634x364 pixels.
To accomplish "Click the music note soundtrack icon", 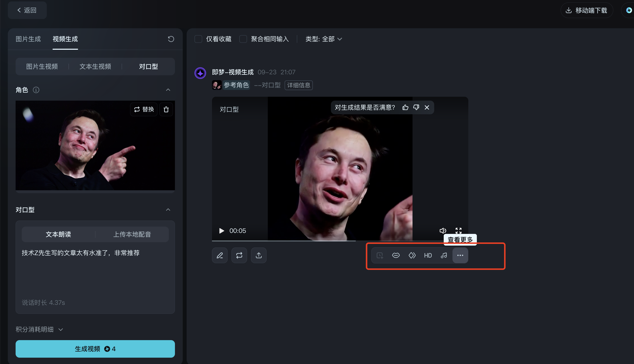I will click(x=444, y=255).
